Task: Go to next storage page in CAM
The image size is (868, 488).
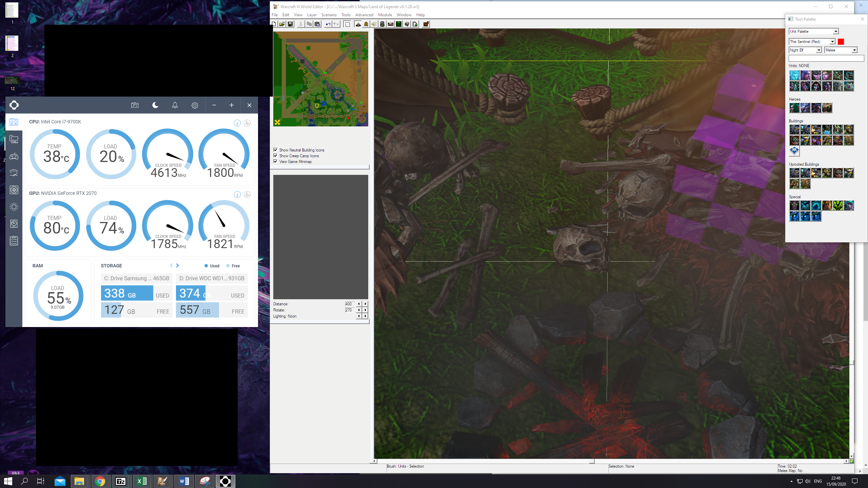Action: click(177, 266)
